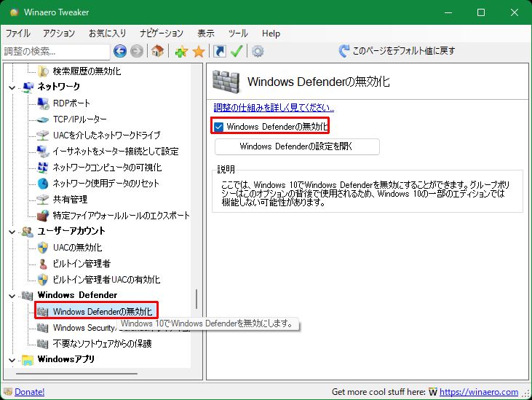Click the user icon beside ビルトイン管理者
532x400 pixels.
coord(43,264)
